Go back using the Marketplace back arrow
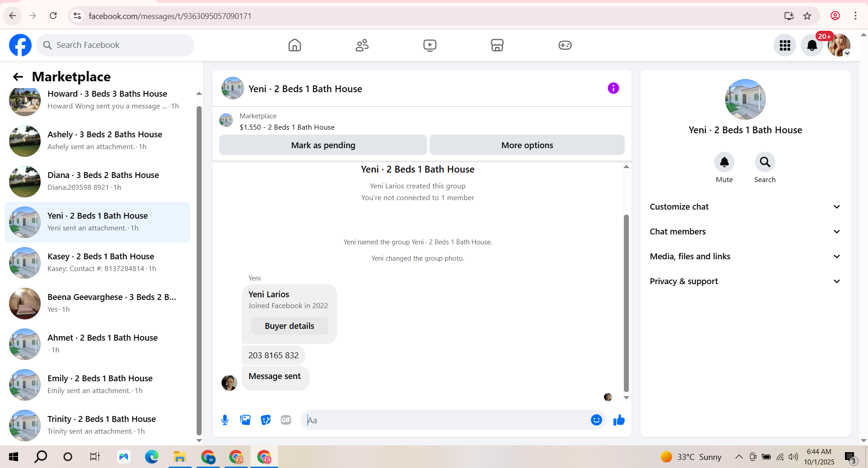868x468 pixels. 18,77
